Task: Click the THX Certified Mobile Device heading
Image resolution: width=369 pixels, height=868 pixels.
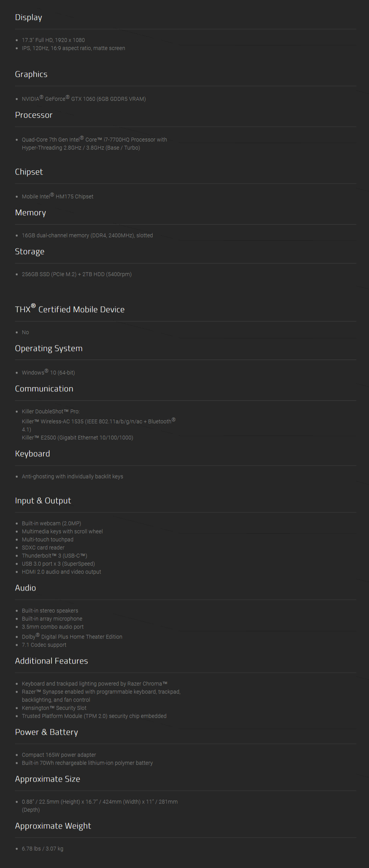Action: [x=70, y=309]
